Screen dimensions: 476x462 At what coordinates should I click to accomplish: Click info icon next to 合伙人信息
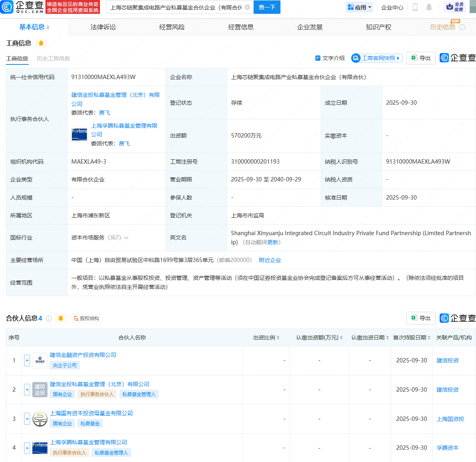tap(49, 319)
